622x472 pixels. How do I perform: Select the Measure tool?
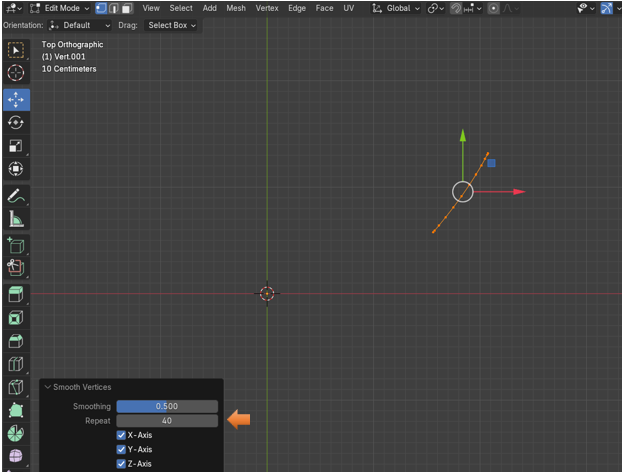[x=16, y=219]
